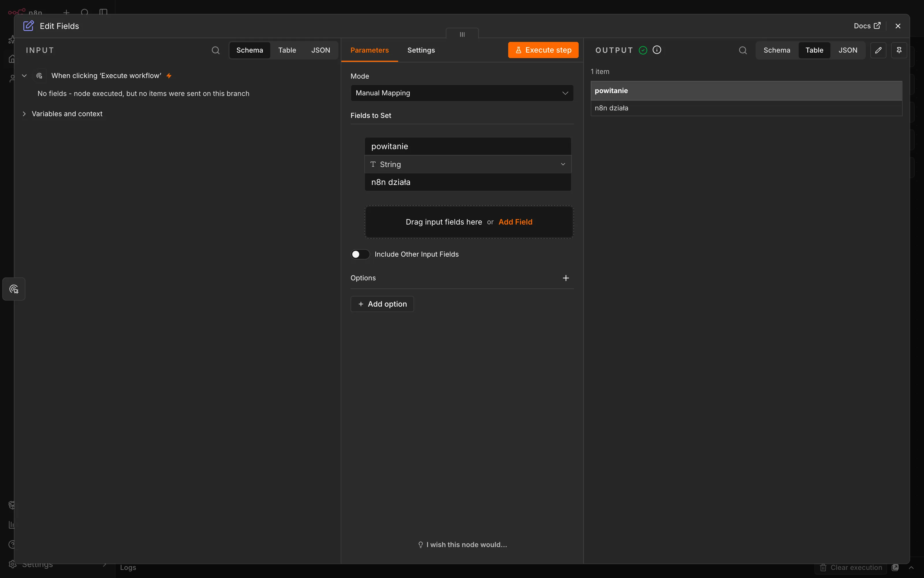Click the manual trigger node button on left edge
Viewport: 924px width, 578px height.
coord(14,289)
